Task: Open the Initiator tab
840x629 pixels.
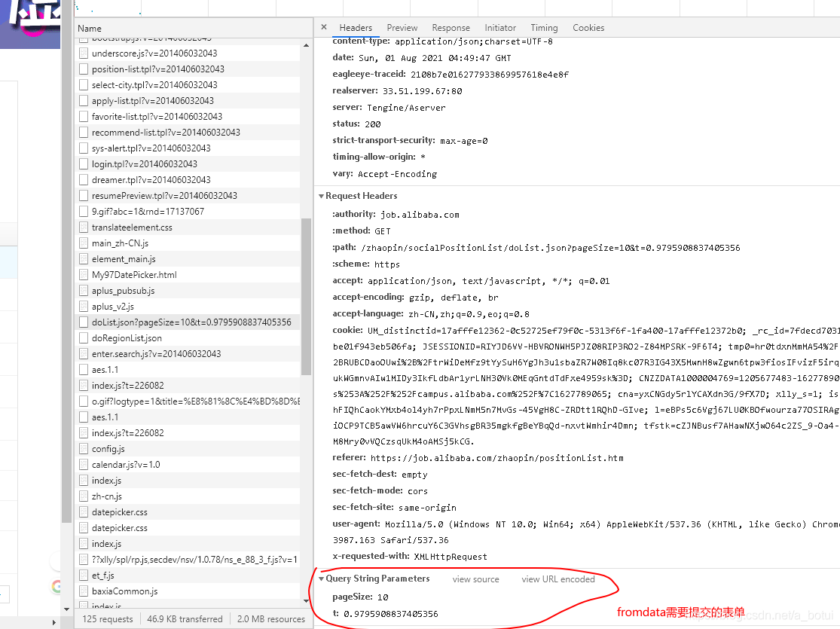Action: (499, 28)
